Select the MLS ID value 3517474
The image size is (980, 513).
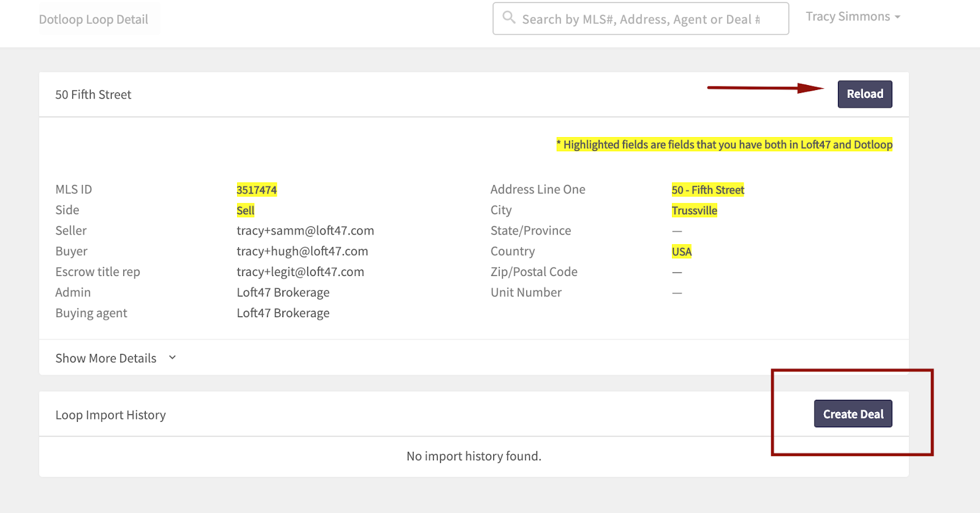coord(257,190)
